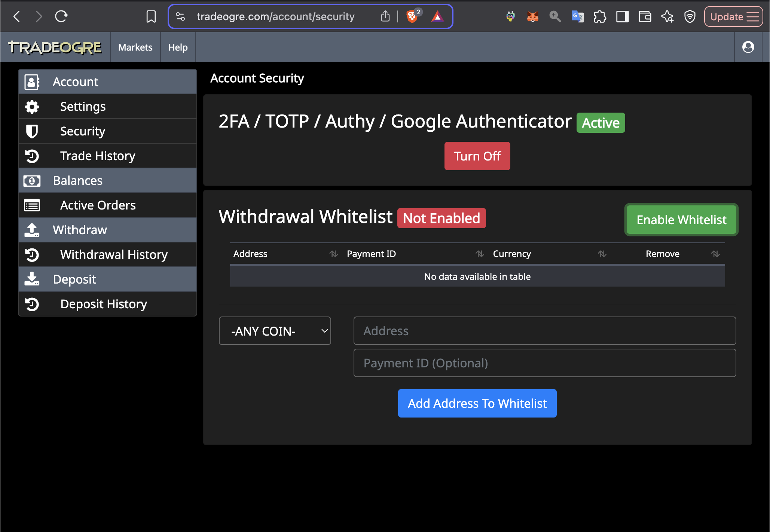Viewport: 770px width, 532px height.
Task: Click the Account contact-card icon
Action: coord(32,82)
